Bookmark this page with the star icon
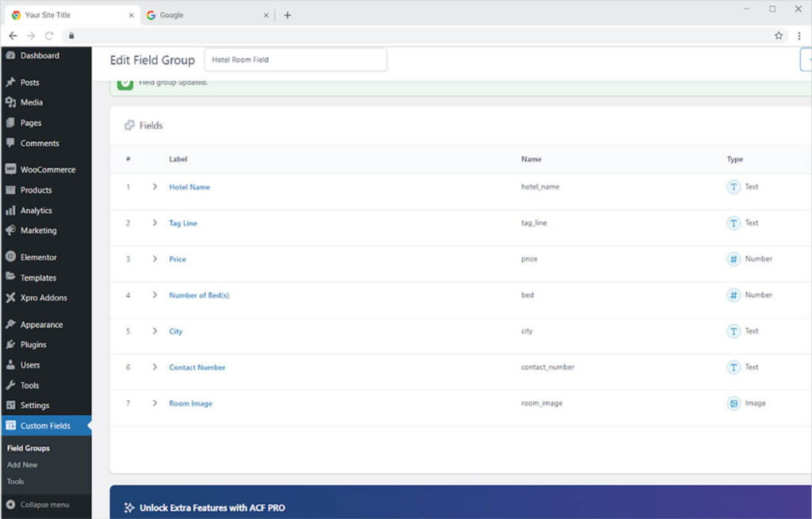The image size is (812, 519). (x=779, y=36)
